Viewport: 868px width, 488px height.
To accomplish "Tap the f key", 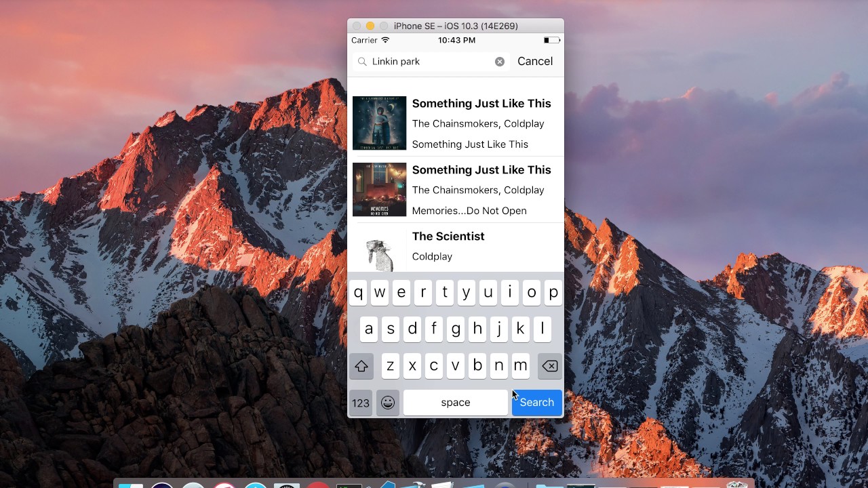I will click(434, 329).
